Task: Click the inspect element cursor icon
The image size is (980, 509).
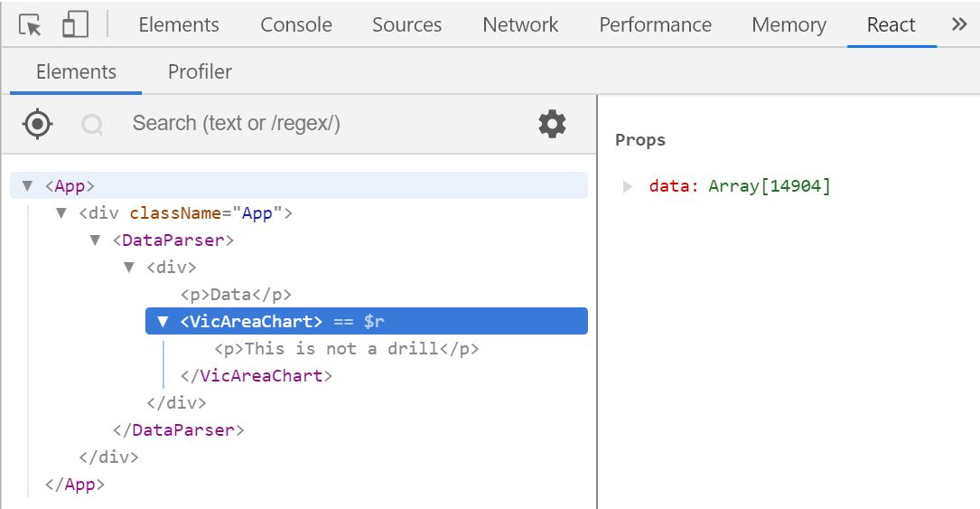Action: [30, 24]
